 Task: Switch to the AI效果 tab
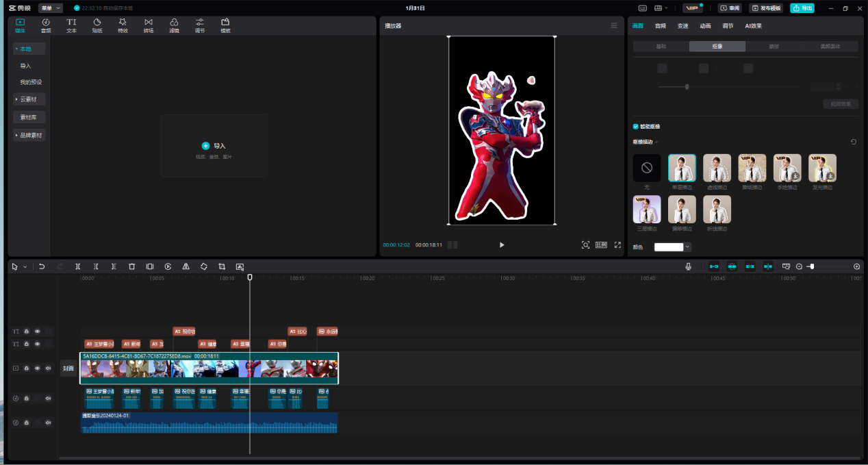click(x=753, y=25)
